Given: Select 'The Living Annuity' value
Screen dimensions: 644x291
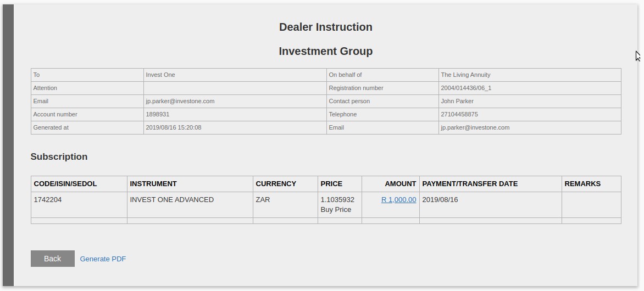Looking at the screenshot, I should (x=465, y=75).
